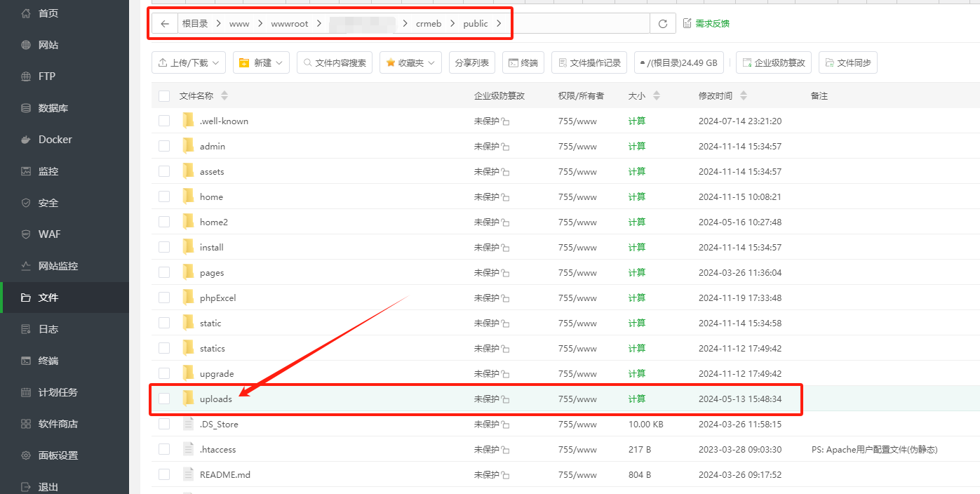Open the 终端 terminal toolbar button
The image size is (980, 494).
[x=523, y=62]
